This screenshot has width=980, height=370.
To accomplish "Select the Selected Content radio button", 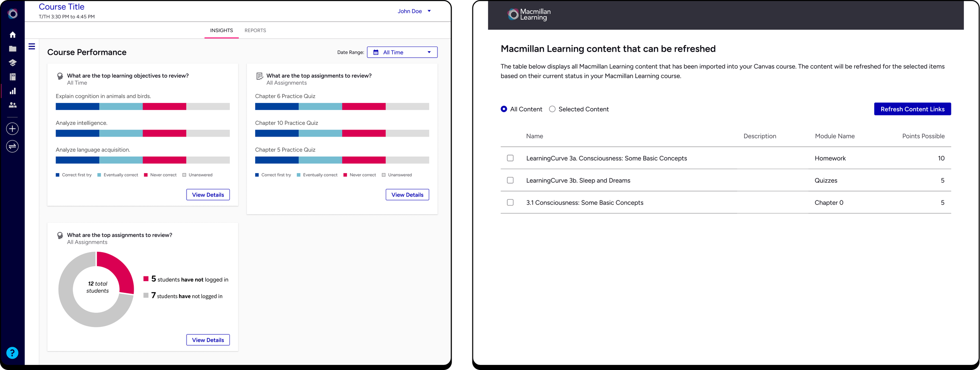I will click(x=552, y=109).
